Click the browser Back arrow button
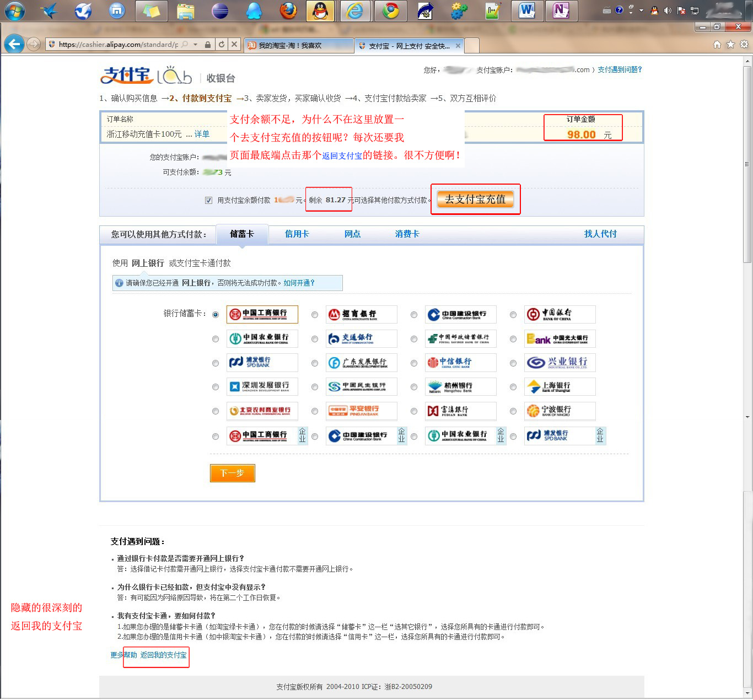This screenshot has height=700, width=753. click(x=14, y=44)
